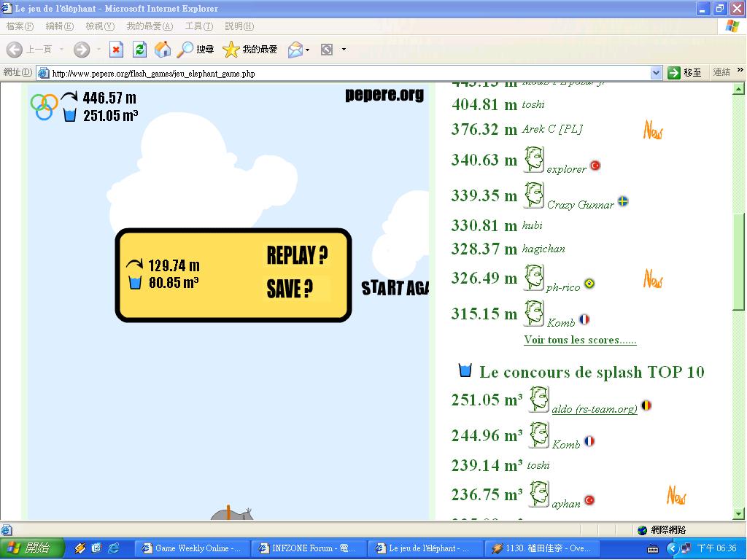Viewport: 747px width, 560px height.
Task: Click the START AGAIN game text
Action: pyautogui.click(x=395, y=288)
